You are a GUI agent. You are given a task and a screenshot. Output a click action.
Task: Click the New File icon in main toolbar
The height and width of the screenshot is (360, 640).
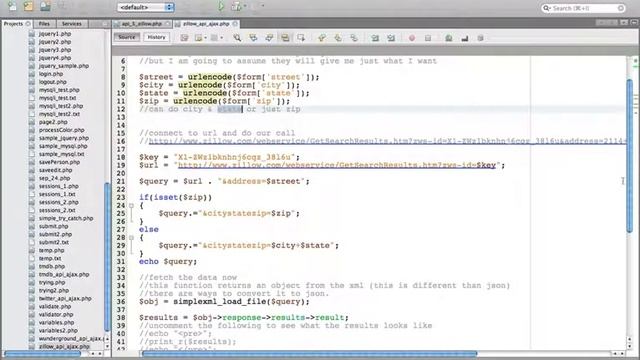[12, 6]
